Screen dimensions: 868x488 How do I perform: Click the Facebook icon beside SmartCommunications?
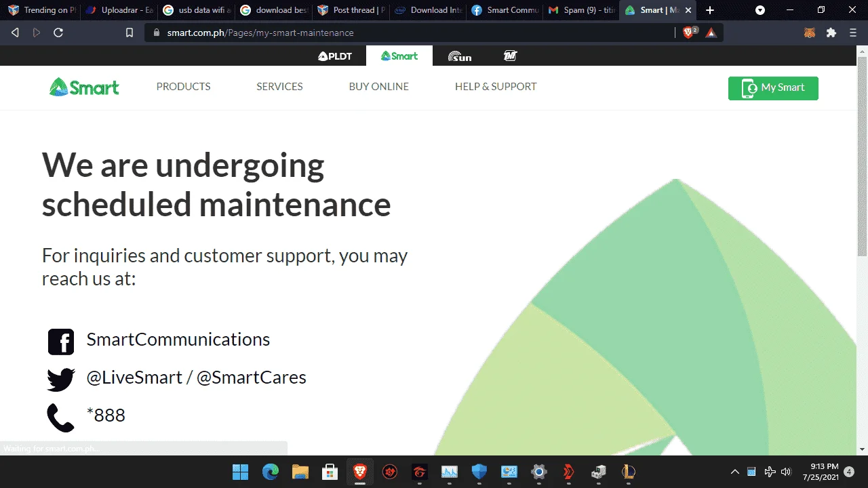(61, 342)
